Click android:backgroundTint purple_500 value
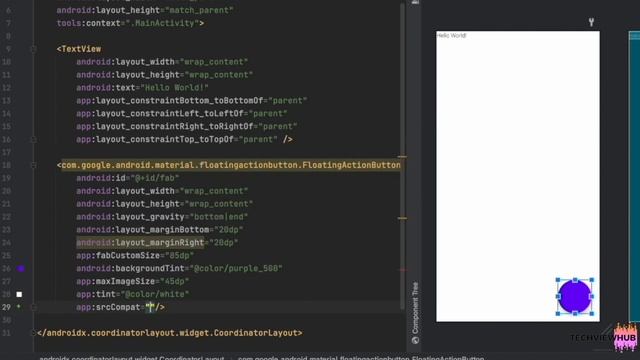 (x=236, y=269)
